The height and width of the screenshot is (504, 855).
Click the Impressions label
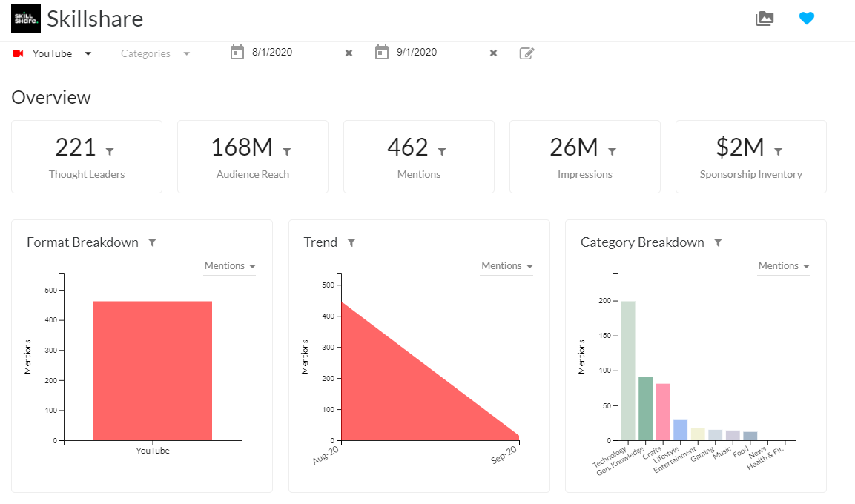point(584,174)
